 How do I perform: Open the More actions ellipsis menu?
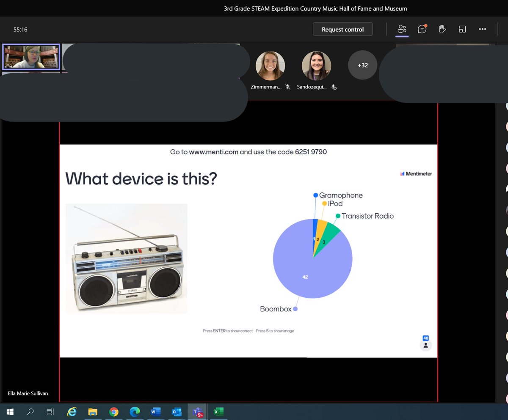click(x=482, y=29)
